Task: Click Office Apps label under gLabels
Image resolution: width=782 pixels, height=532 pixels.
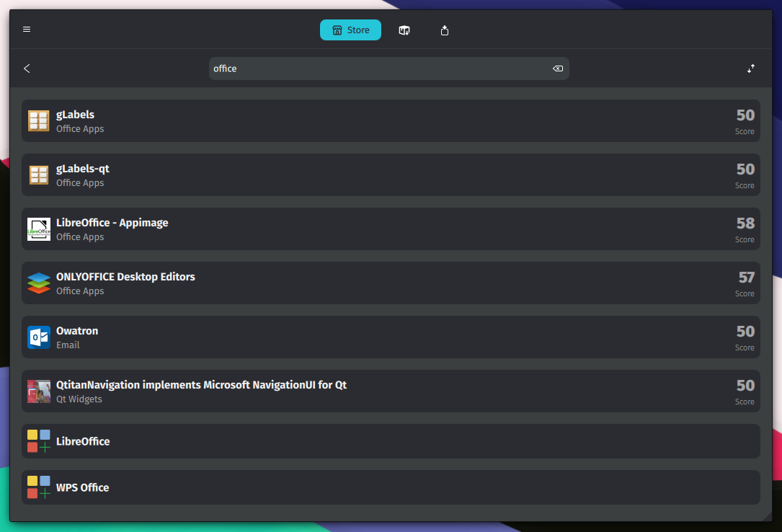Action: point(80,128)
